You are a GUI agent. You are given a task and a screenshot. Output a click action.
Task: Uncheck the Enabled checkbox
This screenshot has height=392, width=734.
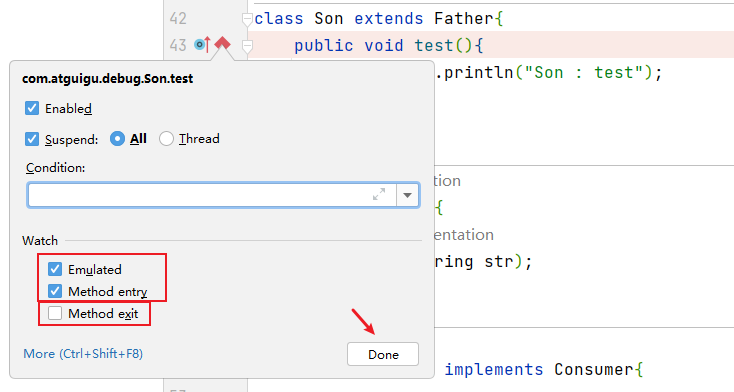coord(32,108)
